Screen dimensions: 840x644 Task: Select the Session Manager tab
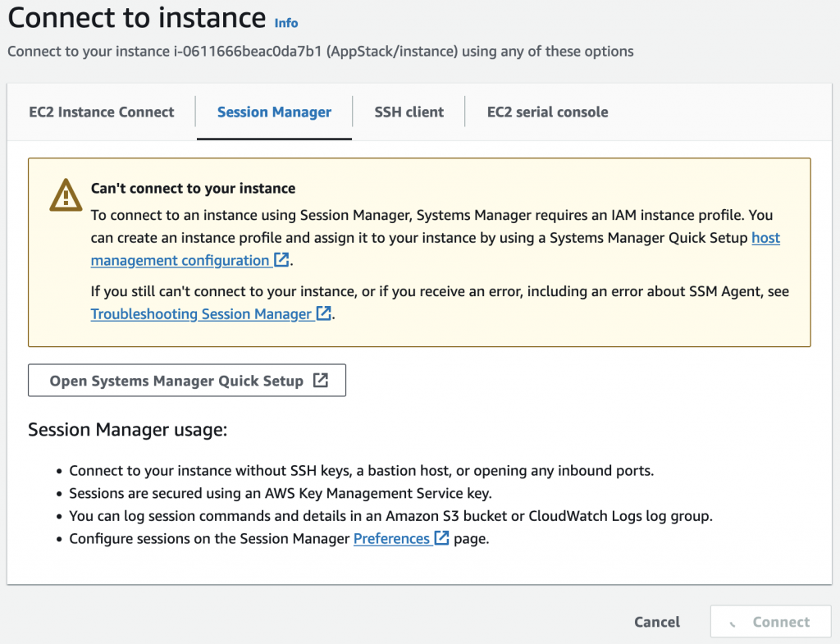(274, 112)
